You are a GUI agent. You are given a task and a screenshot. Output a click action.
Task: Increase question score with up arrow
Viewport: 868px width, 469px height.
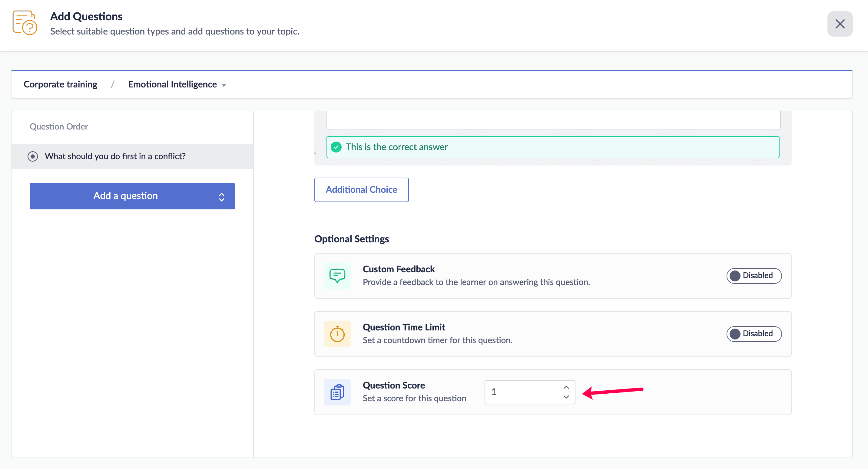click(x=566, y=387)
